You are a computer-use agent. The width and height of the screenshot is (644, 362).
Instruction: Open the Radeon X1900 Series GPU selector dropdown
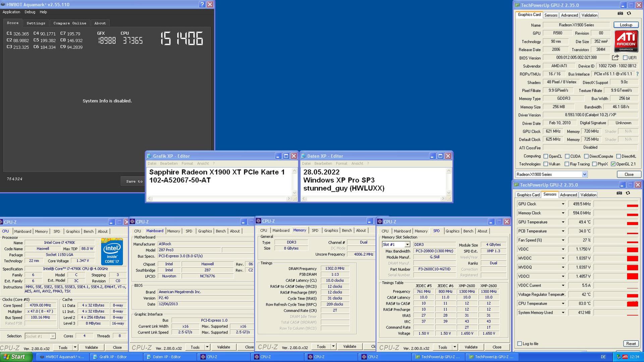585,174
